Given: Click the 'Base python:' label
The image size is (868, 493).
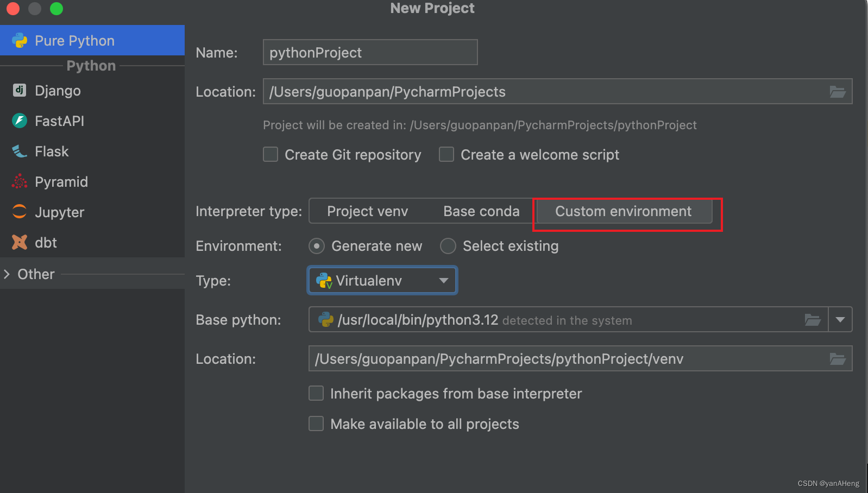Looking at the screenshot, I should tap(238, 320).
